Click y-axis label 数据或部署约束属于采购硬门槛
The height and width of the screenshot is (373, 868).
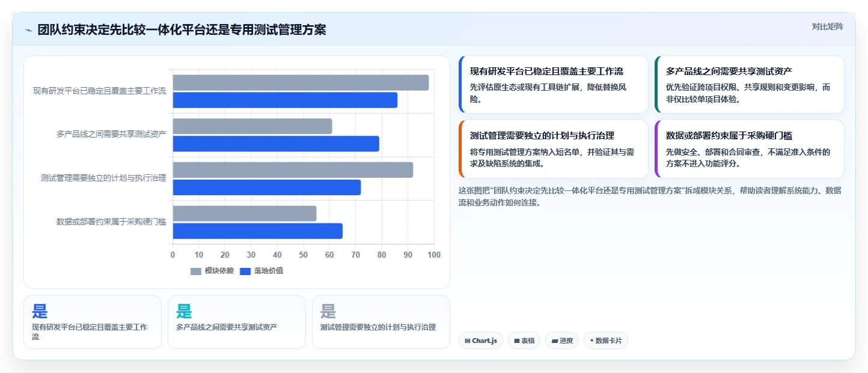pyautogui.click(x=111, y=222)
